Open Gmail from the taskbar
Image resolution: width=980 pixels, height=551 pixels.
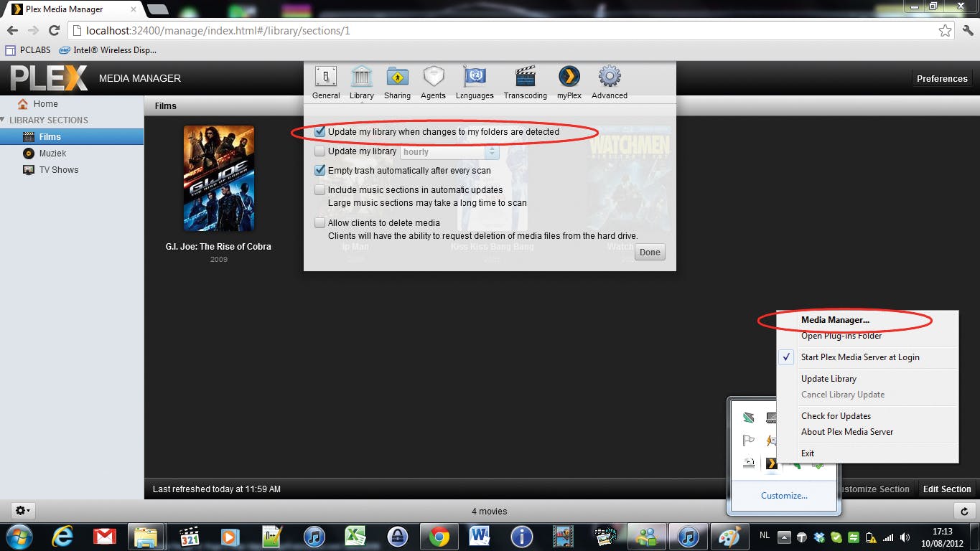pyautogui.click(x=105, y=537)
